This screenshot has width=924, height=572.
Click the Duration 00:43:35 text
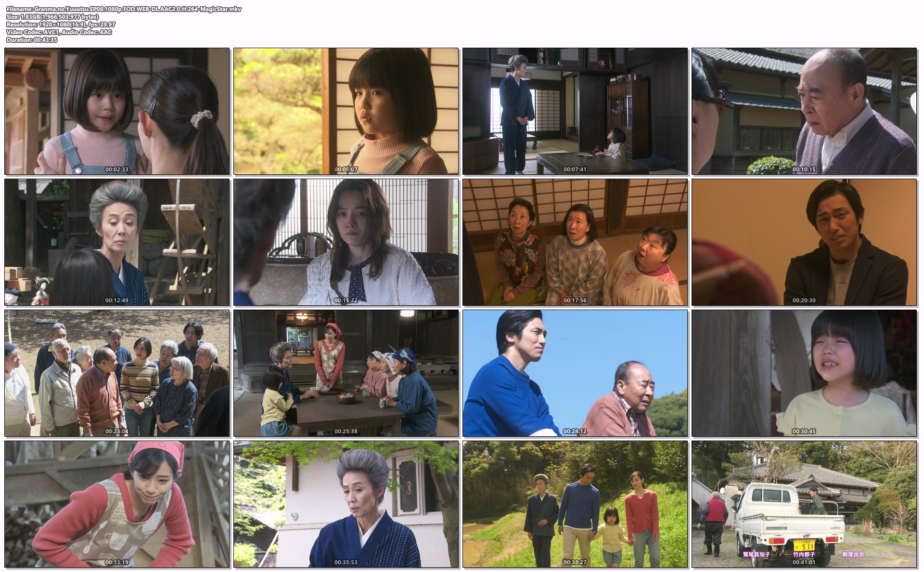(x=32, y=40)
